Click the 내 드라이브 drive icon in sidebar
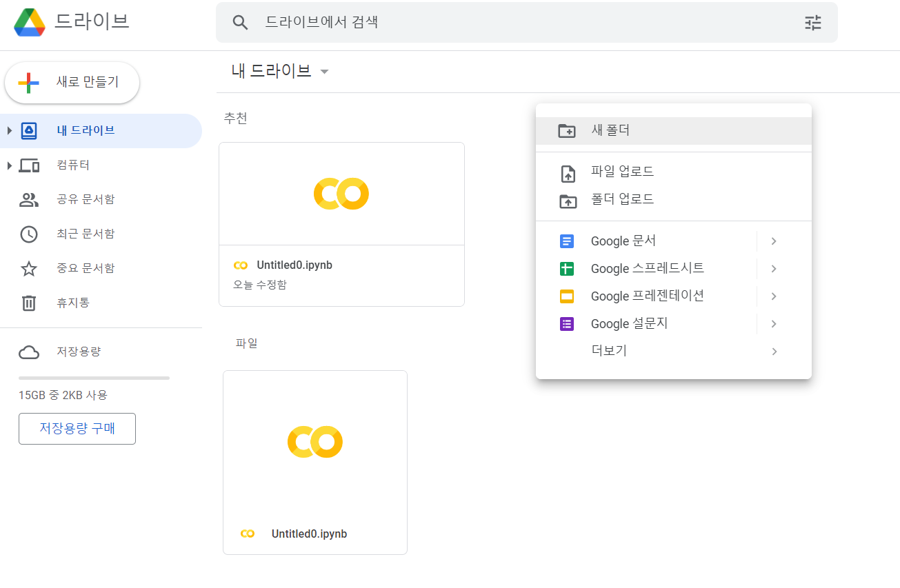Screen dimensions: 900x588 coord(29,131)
